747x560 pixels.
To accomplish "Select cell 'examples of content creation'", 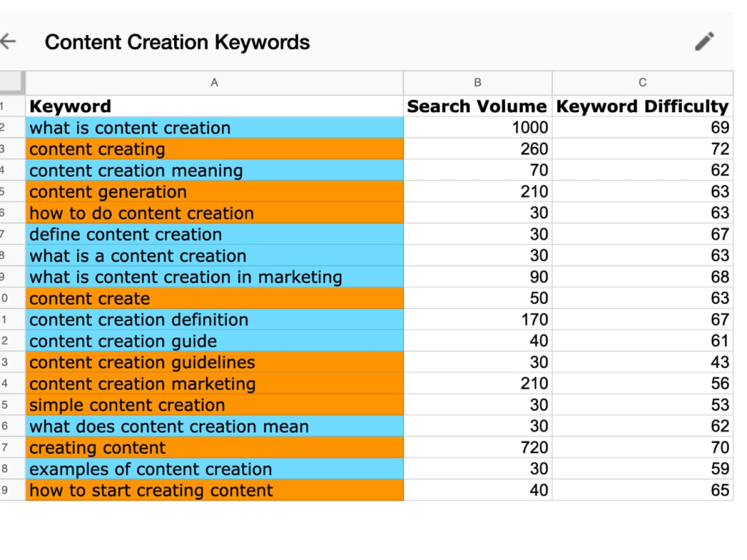I will tap(214, 469).
